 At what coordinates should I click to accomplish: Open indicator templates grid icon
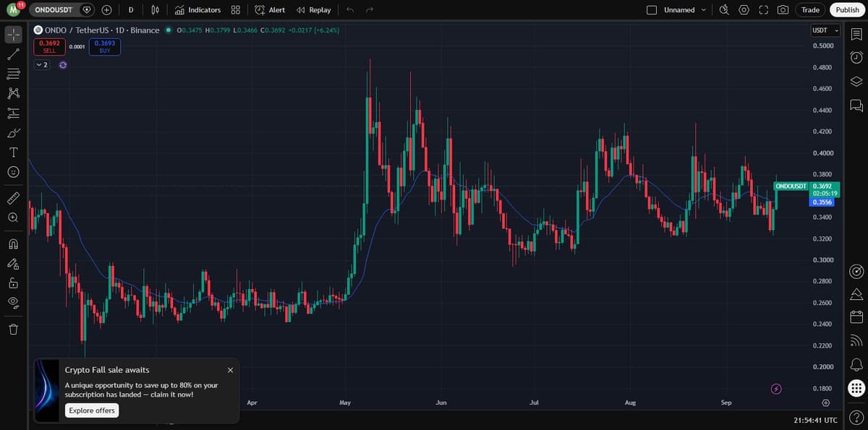click(236, 10)
